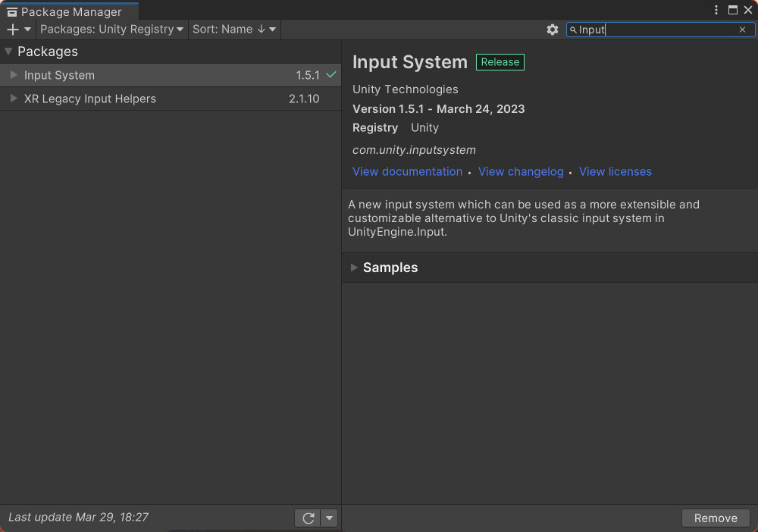Expand the Input System package versions

pos(14,75)
